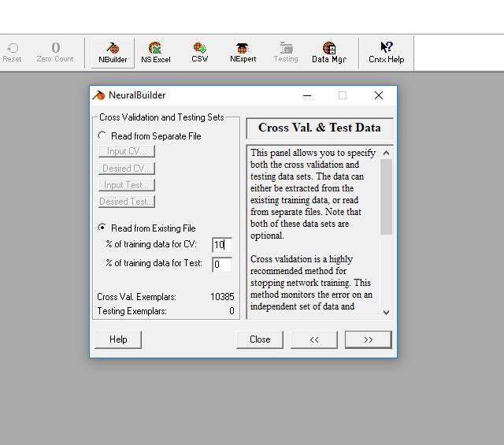Click the help text scroll up arrow
Image resolution: width=504 pixels, height=445 pixels.
tap(387, 153)
